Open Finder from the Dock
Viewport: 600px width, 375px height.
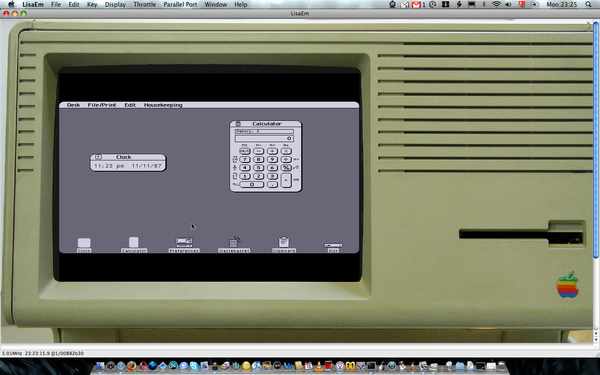pos(100,365)
